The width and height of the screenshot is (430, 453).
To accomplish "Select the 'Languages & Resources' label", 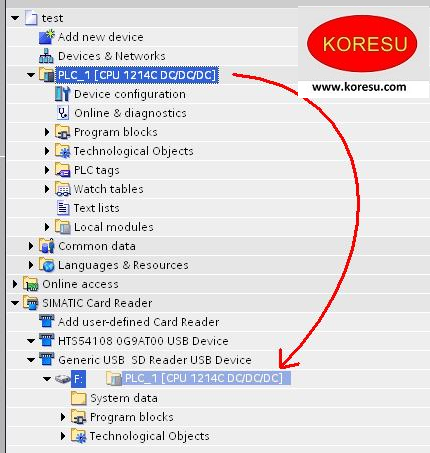I will click(123, 265).
